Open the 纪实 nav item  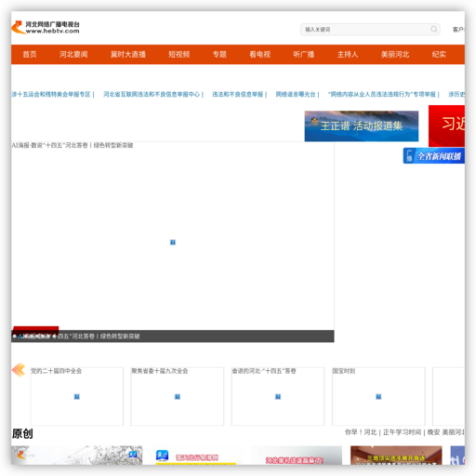tap(439, 55)
